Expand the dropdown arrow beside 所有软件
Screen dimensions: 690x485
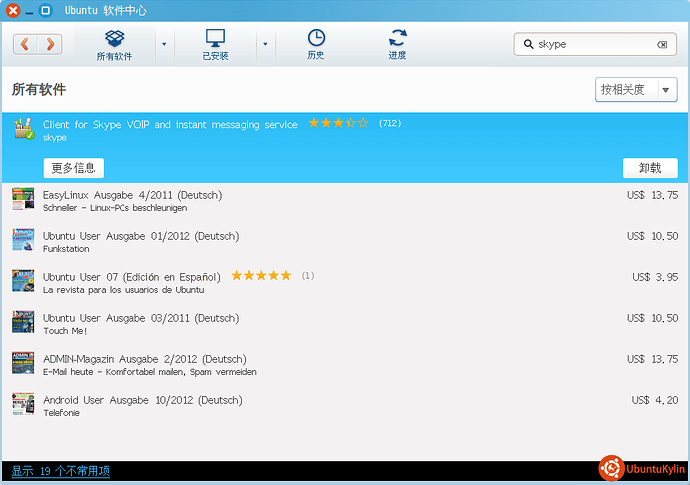(x=164, y=44)
